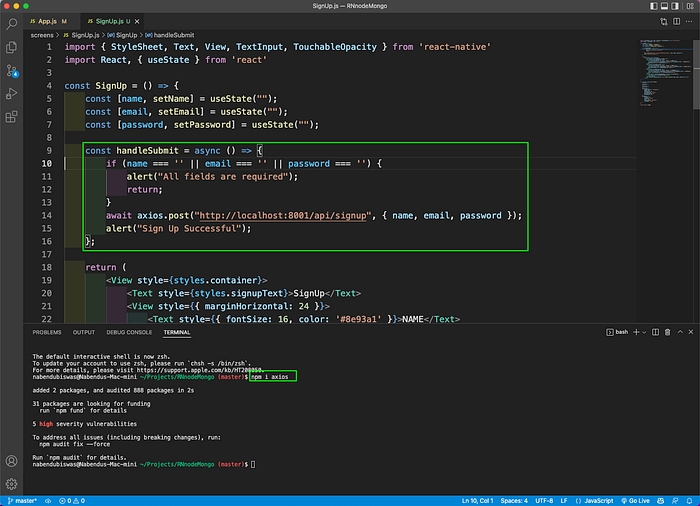The width and height of the screenshot is (700, 506).
Task: Open the Manage gear icon
Action: tap(12, 484)
